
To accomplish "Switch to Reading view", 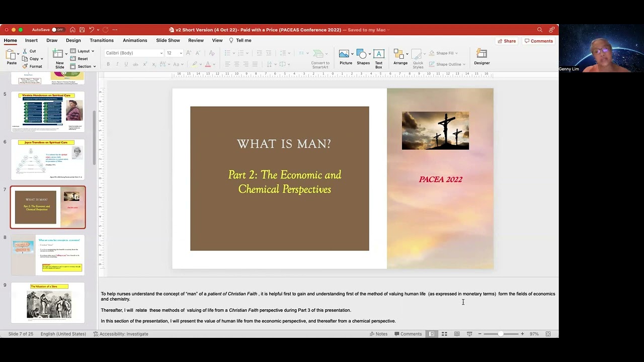I will coord(457,334).
